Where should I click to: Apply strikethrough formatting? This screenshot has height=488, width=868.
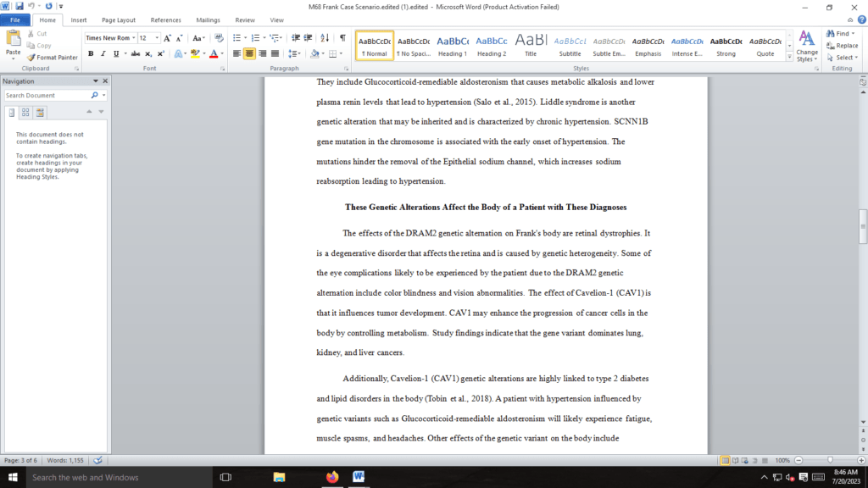pos(136,53)
